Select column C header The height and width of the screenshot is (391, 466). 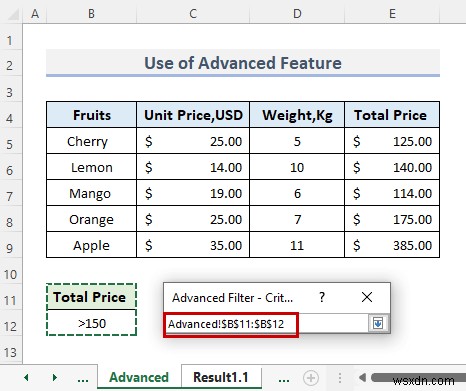(x=193, y=14)
